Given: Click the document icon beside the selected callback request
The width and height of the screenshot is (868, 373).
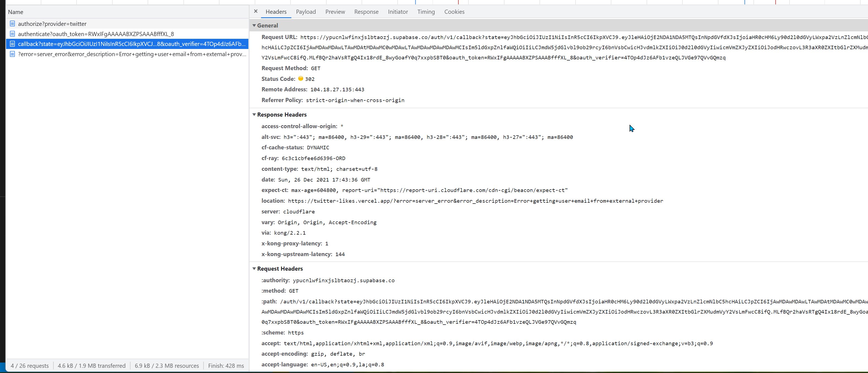Looking at the screenshot, I should click(12, 44).
